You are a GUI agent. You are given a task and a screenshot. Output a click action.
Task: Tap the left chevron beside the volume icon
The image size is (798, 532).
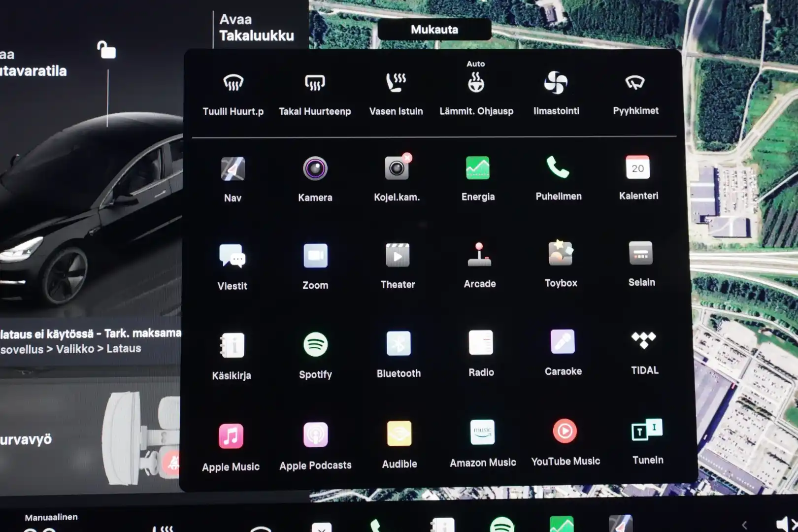[x=745, y=526]
